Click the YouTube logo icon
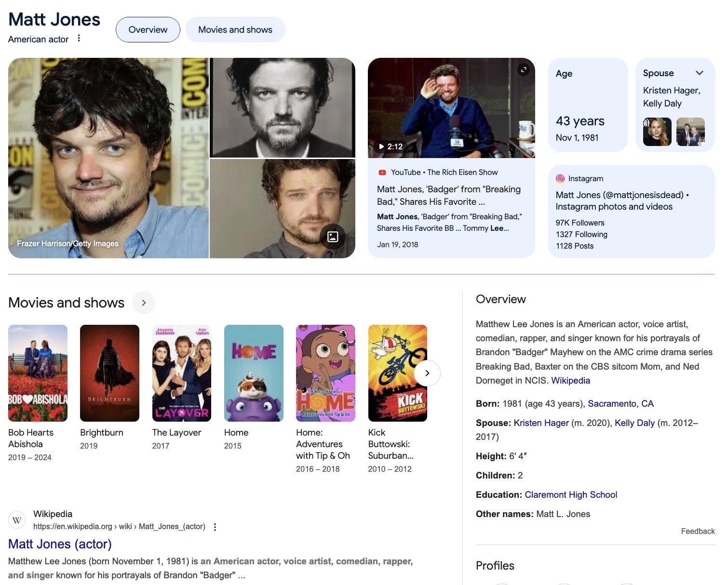The image size is (728, 585). tap(382, 173)
